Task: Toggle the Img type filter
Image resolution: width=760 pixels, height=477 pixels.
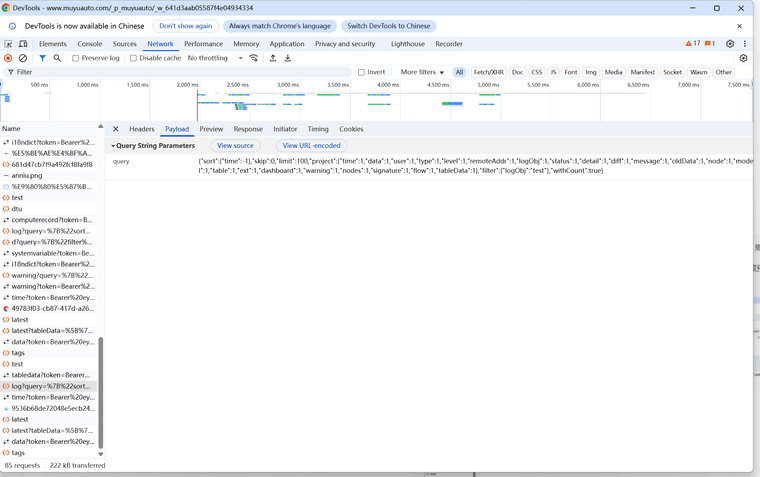Action: (x=590, y=72)
